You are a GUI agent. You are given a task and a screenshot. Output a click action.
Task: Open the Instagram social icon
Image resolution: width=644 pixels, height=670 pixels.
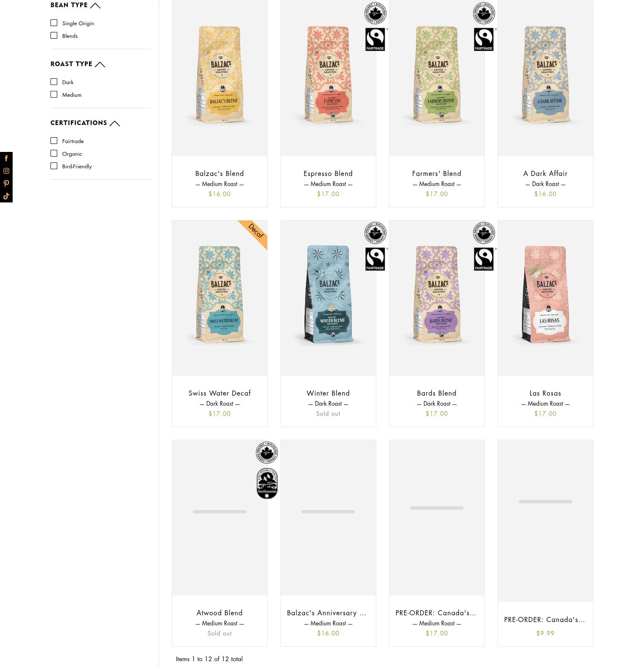click(6, 171)
